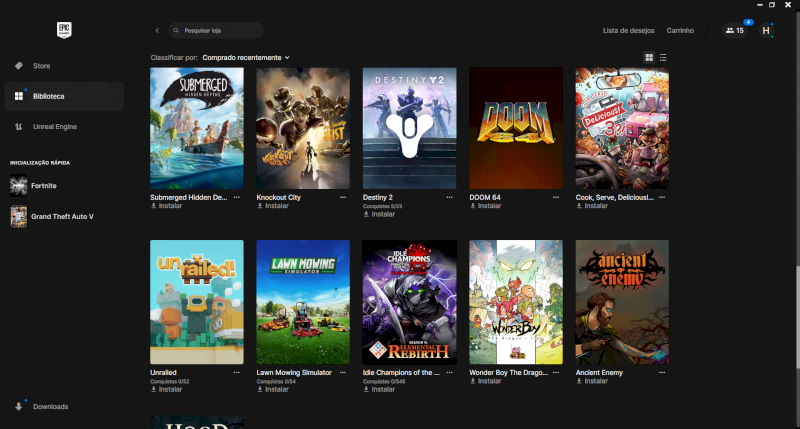Click Lawn Mowing Simulator Conquistas text
The width and height of the screenshot is (800, 429).
pos(276,382)
